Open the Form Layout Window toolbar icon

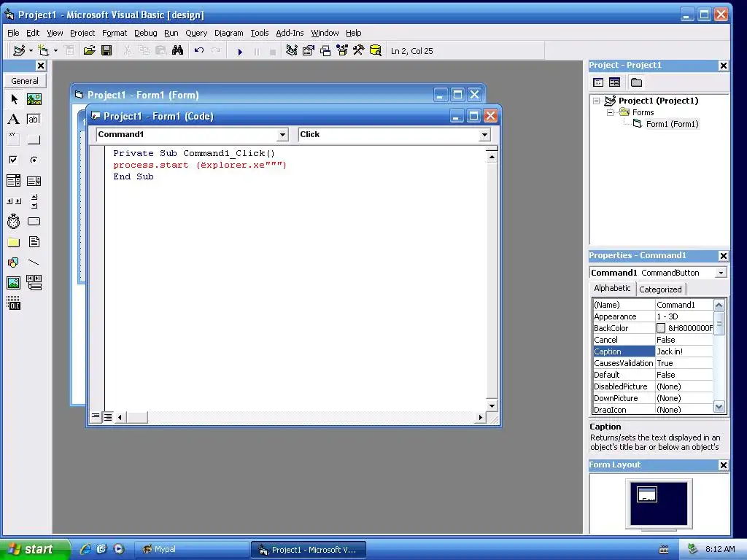(325, 50)
